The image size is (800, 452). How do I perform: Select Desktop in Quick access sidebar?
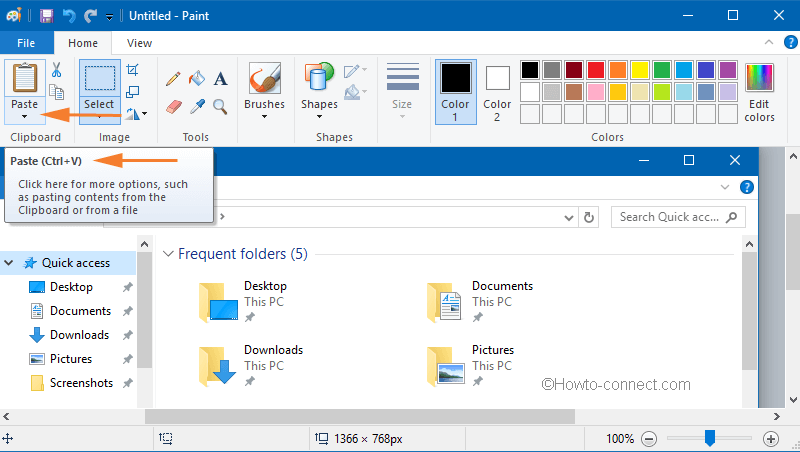tap(71, 287)
